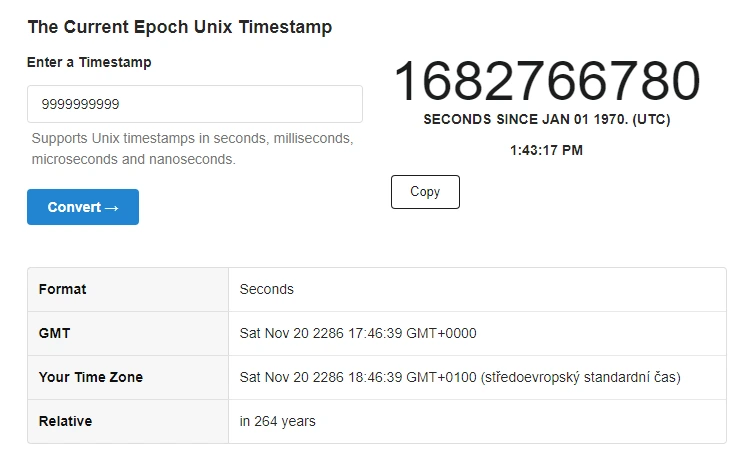Click the 'středoevropský standardní čas' timezone text
Viewport: 734px width, 453px height.
[580, 377]
